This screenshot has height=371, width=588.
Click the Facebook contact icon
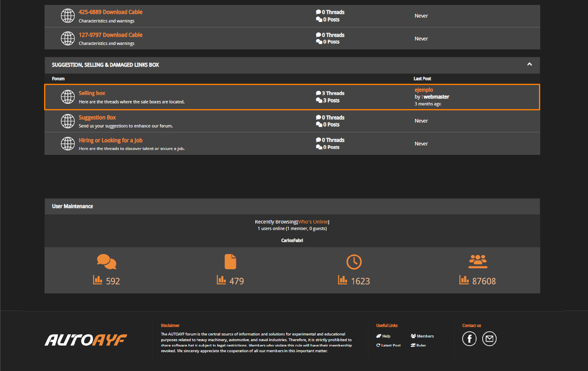(469, 339)
